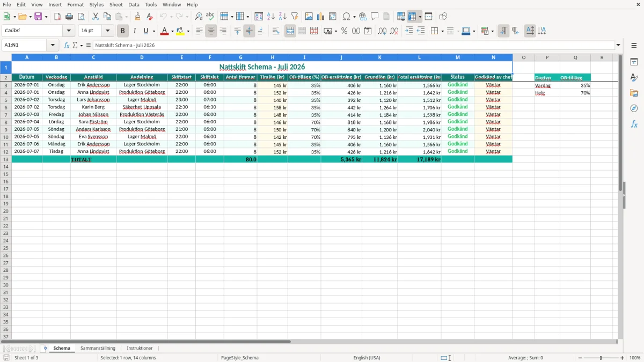Define the print area

401,17
